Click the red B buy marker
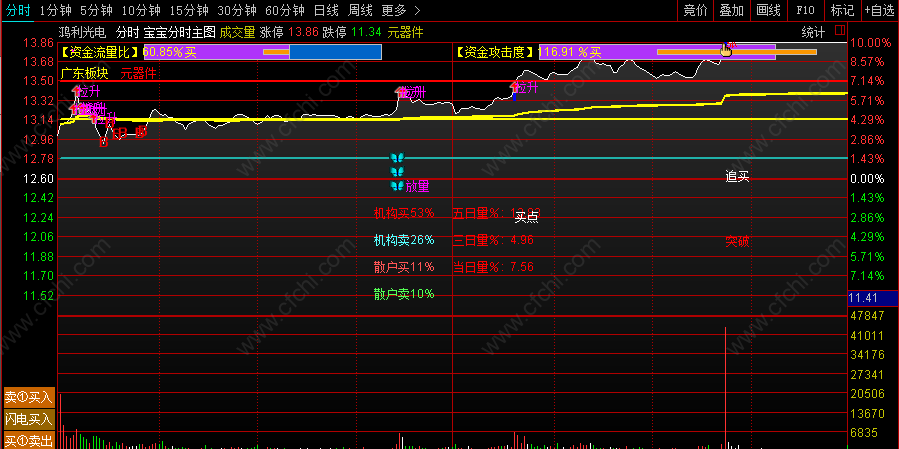 point(103,142)
